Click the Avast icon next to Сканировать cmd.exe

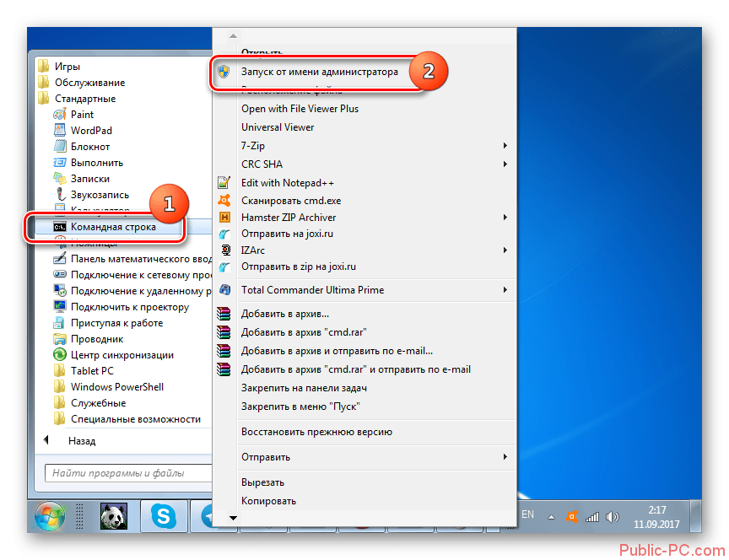[224, 200]
